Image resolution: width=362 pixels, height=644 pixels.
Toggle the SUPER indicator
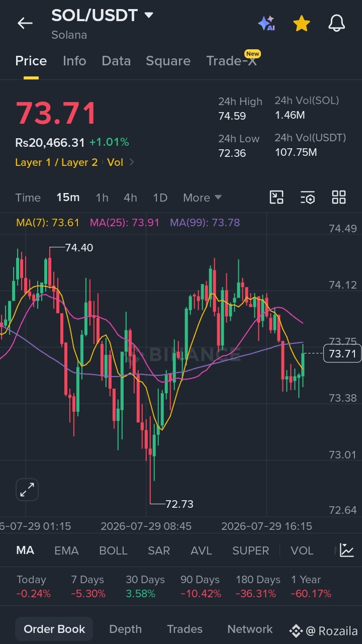click(250, 550)
